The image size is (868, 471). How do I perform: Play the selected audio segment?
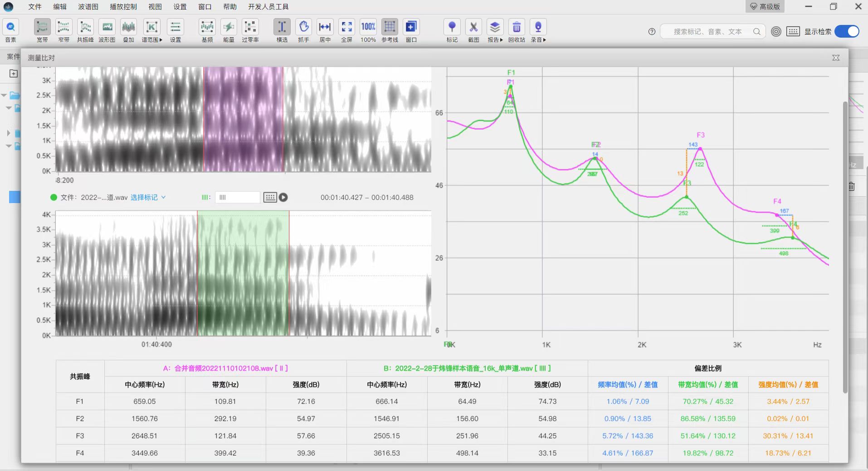[283, 197]
